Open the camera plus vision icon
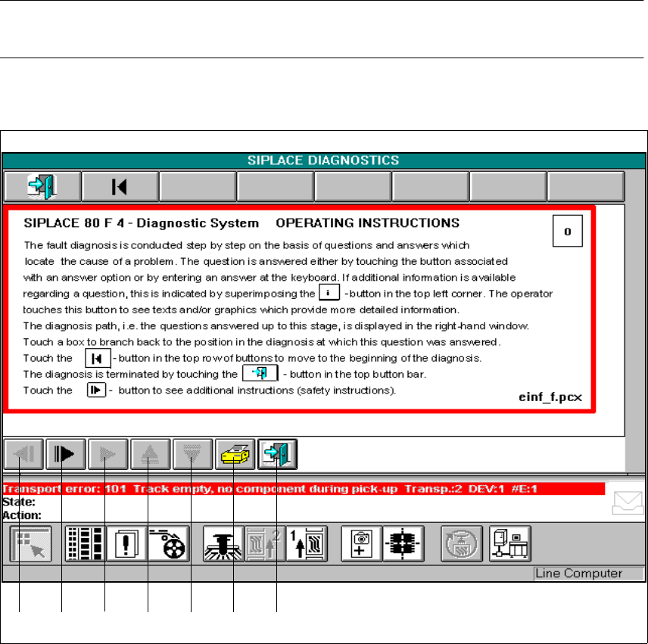648x644 pixels. tap(362, 544)
